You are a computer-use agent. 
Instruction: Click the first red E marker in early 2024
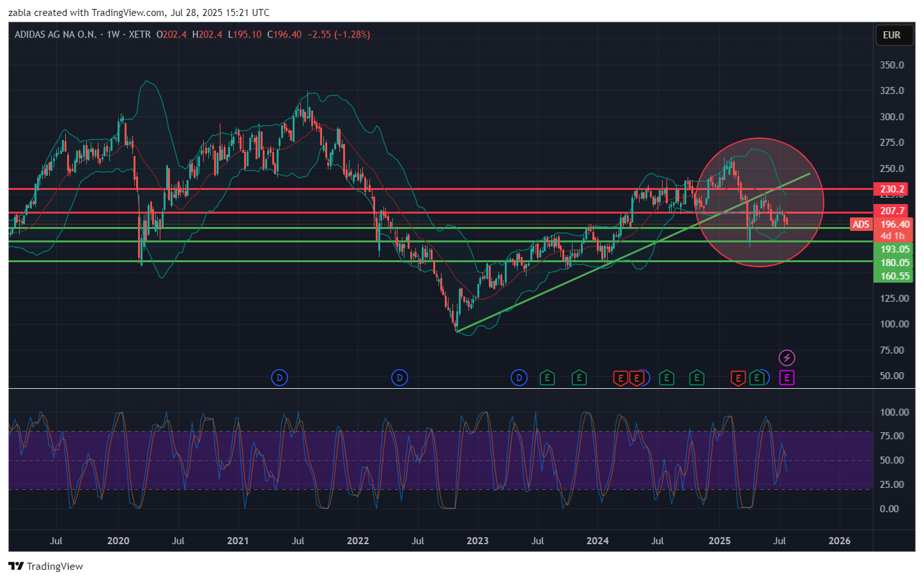[x=620, y=378]
